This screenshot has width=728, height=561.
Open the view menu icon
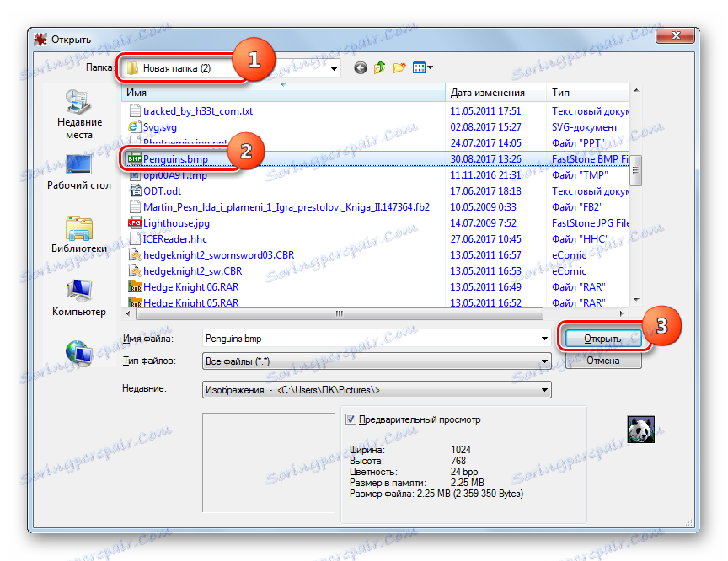422,67
